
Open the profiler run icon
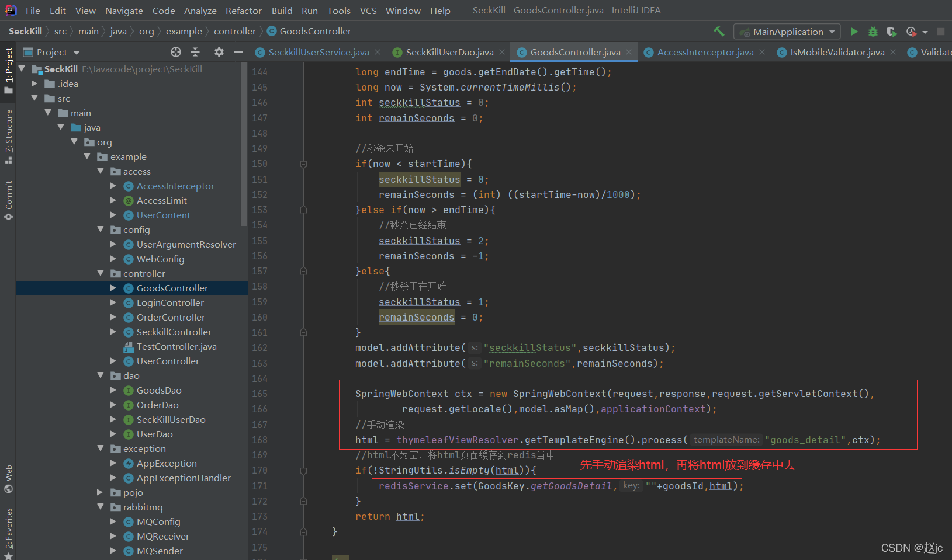[x=911, y=32]
